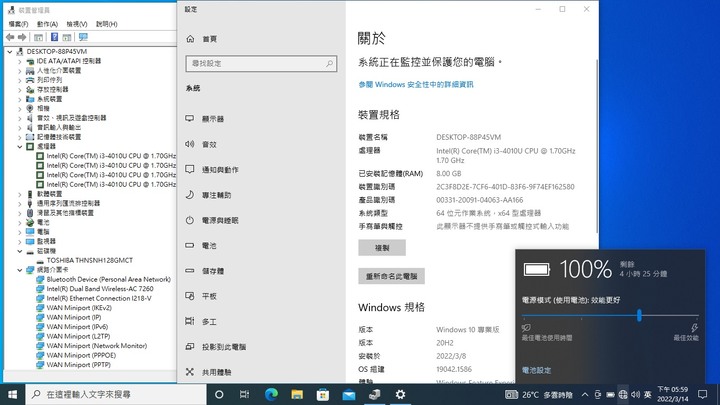
Task: Expand the IDE ATA/ATAPI 控制器 node
Action: [20, 61]
